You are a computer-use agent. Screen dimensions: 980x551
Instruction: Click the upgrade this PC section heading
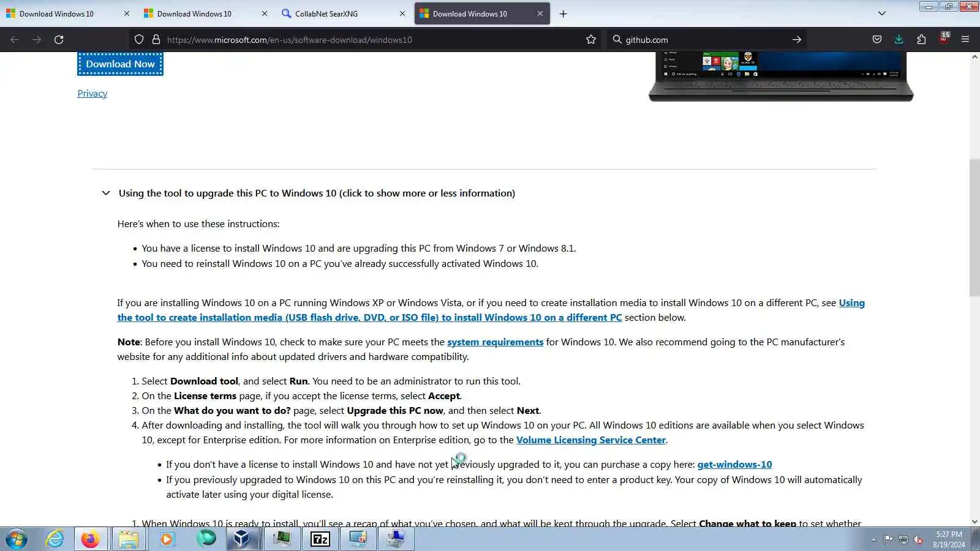317,193
